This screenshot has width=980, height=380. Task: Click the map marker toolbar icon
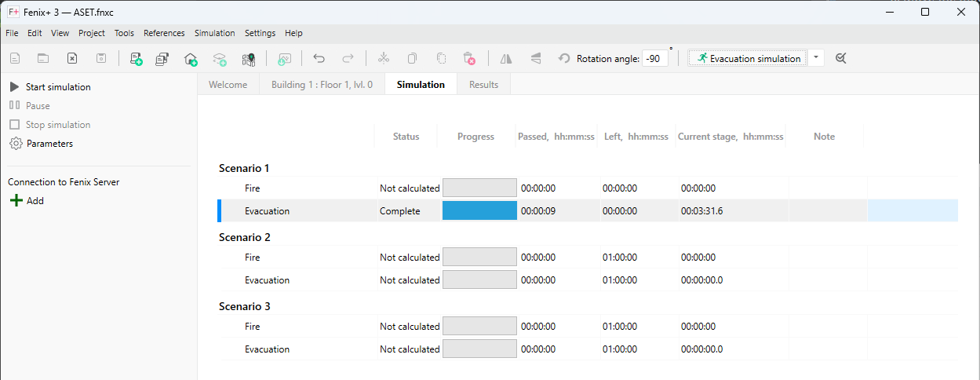point(249,58)
